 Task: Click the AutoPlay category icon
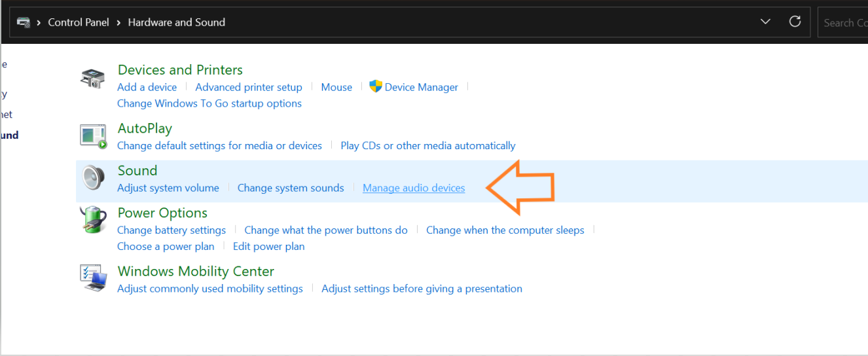coord(92,135)
